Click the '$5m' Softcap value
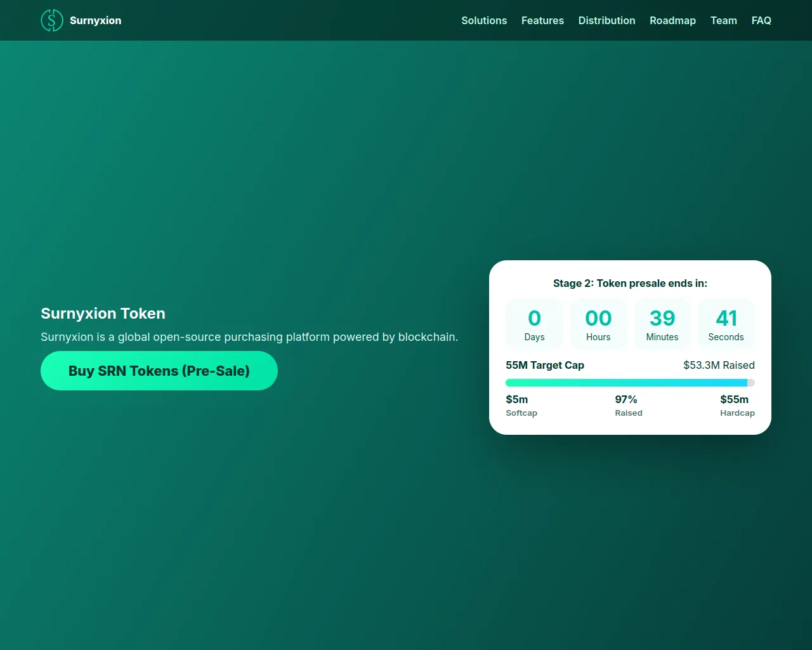Viewport: 812px width, 650px height. point(517,399)
